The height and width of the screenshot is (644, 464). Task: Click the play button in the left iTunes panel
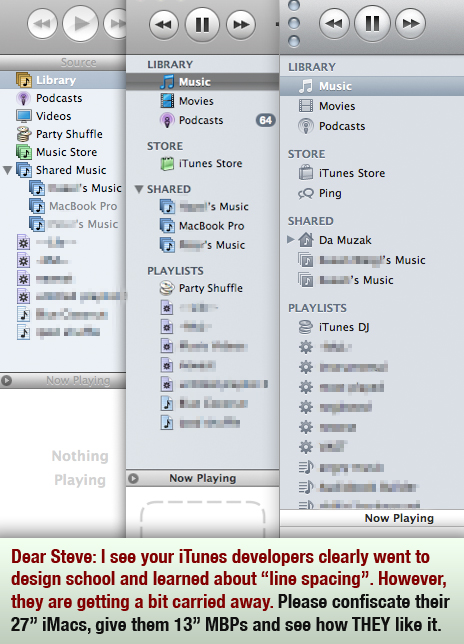[x=80, y=23]
